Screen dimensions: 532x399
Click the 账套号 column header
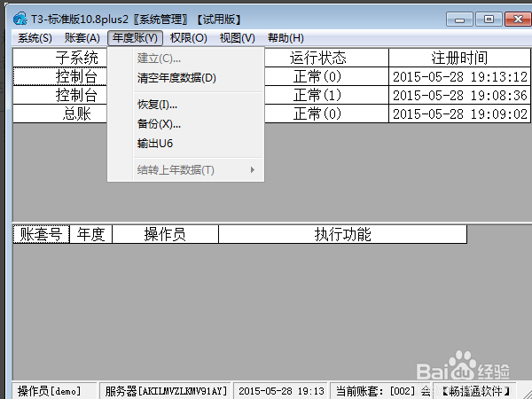pos(41,234)
